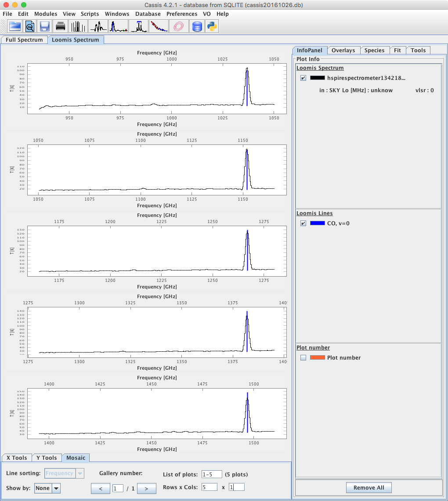The width and height of the screenshot is (448, 501).
Task: Switch to the X Tools tab
Action: [x=17, y=458]
